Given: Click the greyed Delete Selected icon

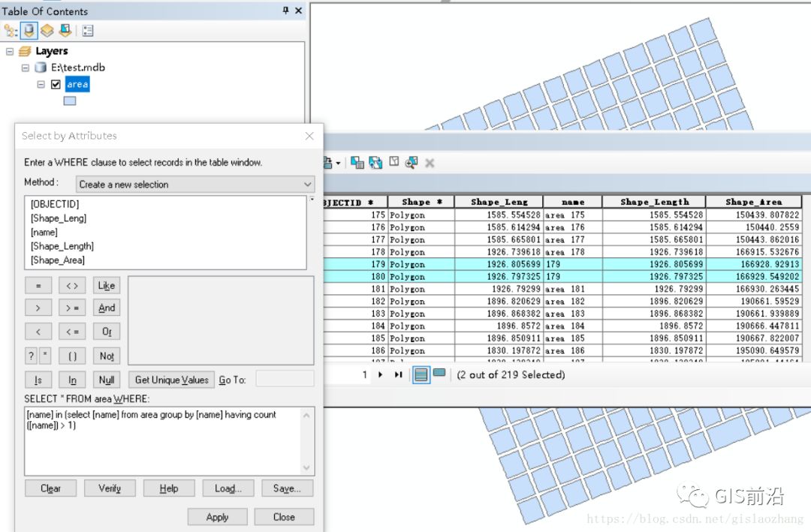Looking at the screenshot, I should (x=430, y=164).
